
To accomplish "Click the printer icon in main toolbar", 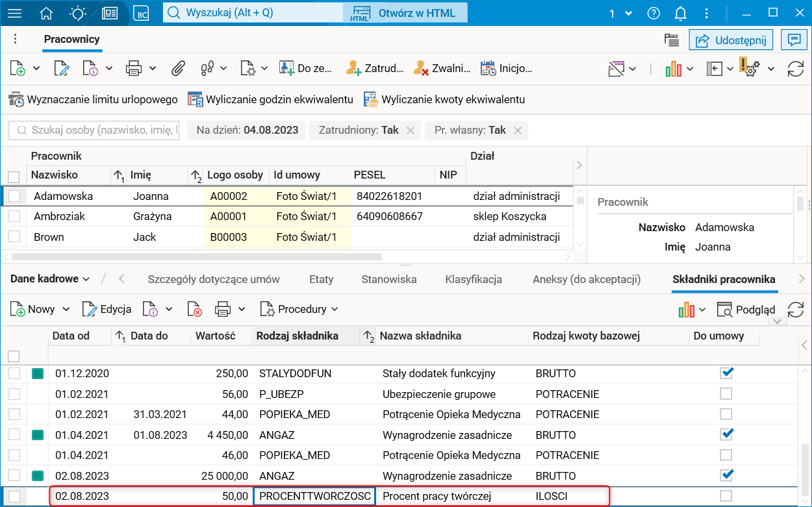I will point(134,68).
